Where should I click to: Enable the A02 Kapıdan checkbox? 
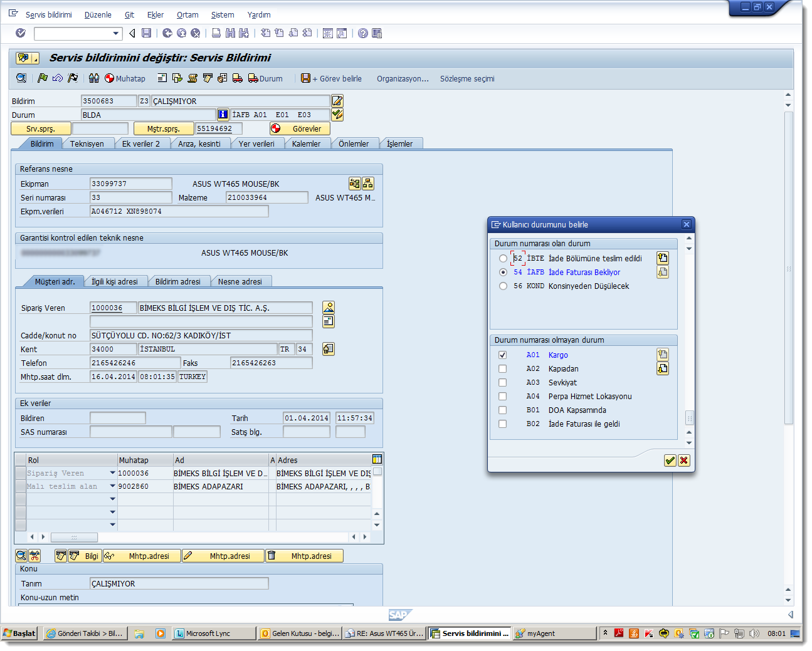(x=502, y=368)
